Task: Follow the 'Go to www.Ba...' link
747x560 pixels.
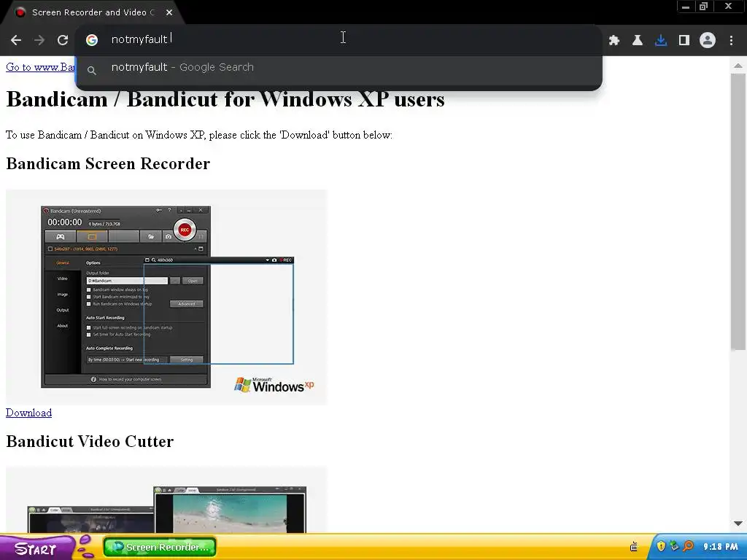Action: click(x=40, y=67)
